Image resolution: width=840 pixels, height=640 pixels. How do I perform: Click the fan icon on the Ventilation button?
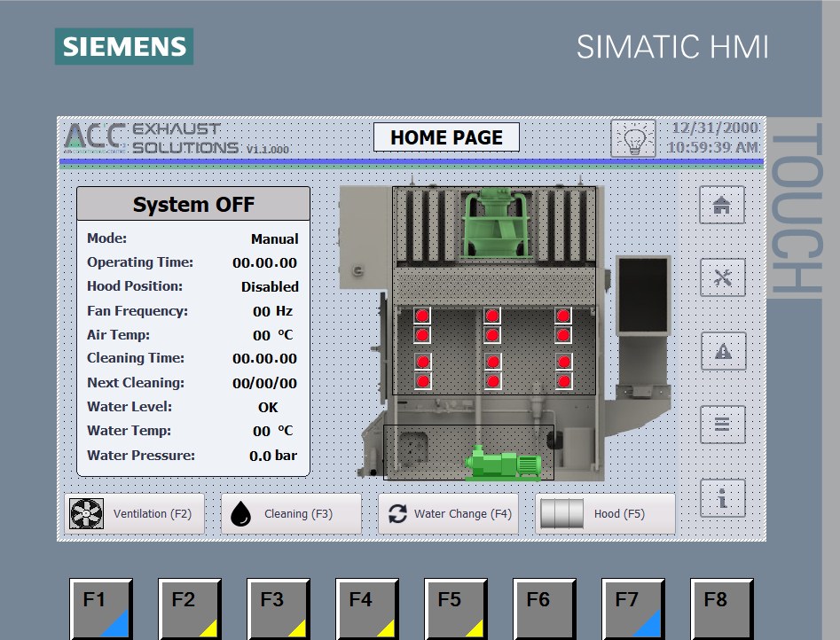point(86,513)
